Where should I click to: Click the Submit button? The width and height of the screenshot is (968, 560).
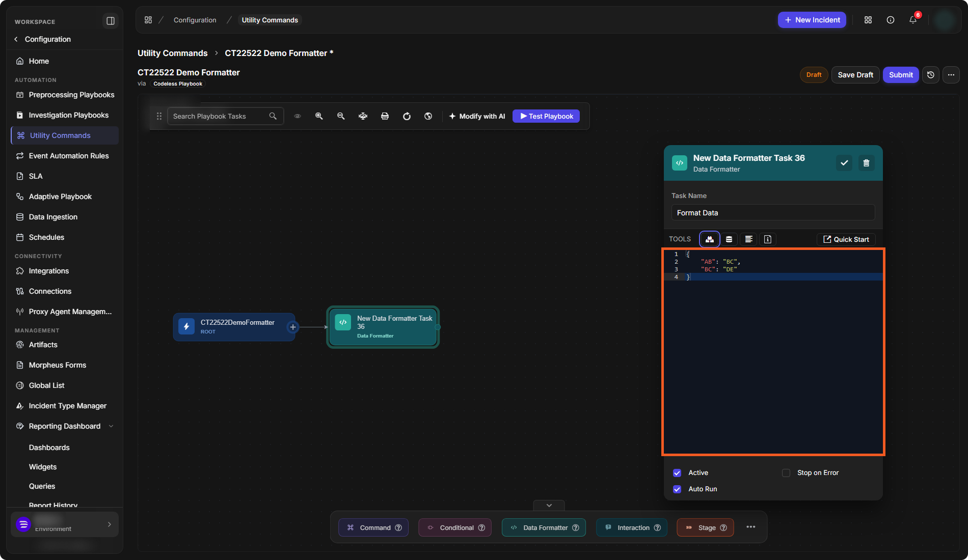(x=901, y=75)
